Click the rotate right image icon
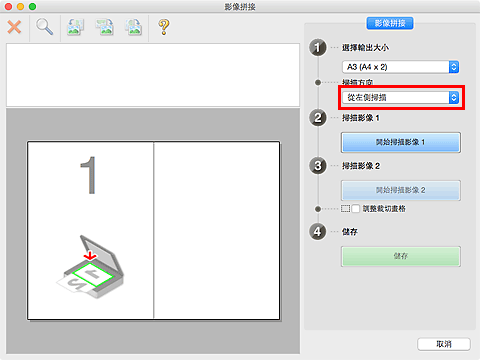Screen dimensions: 480x360 pyautogui.click(x=105, y=27)
